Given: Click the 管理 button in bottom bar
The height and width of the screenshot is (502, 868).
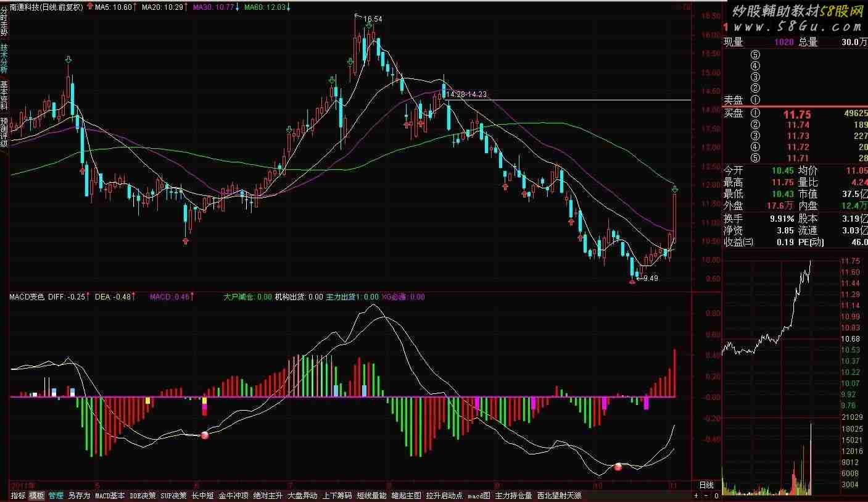Looking at the screenshot, I should point(56,495).
